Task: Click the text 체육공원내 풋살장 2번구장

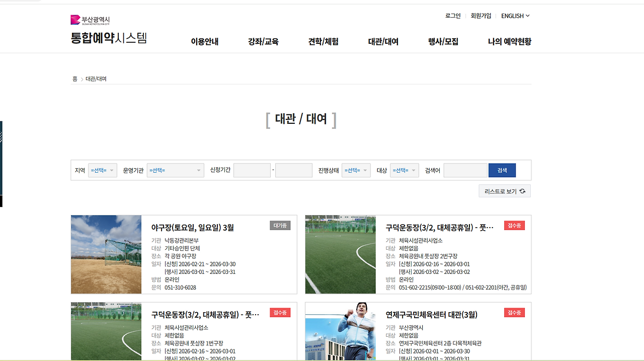Action: pyautogui.click(x=428, y=256)
